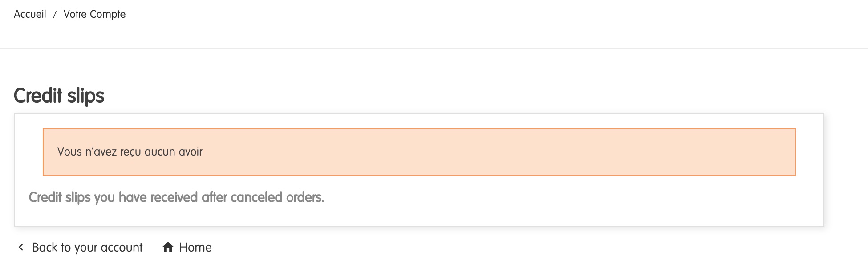Click the word "slips" in the page heading
The width and height of the screenshot is (868, 264).
[85, 96]
